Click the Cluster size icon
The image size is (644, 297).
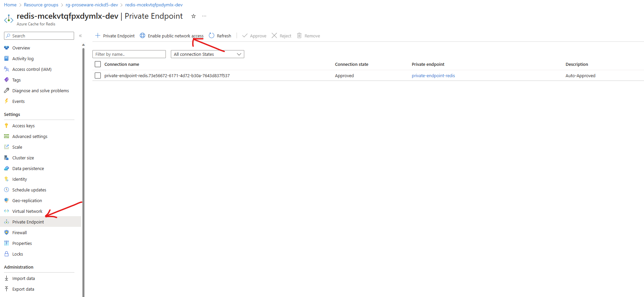pos(6,158)
